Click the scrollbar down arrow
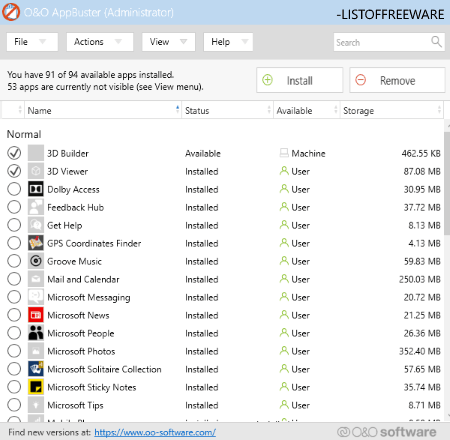 [447, 416]
